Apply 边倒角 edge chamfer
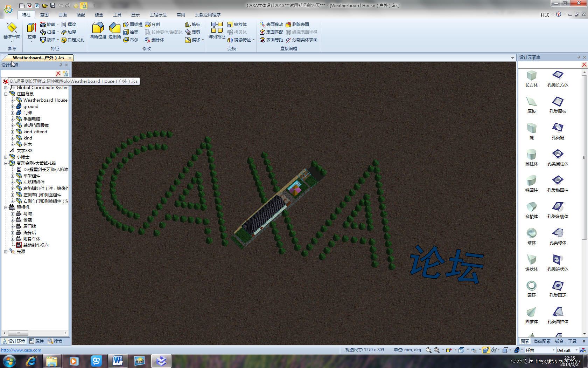 coord(114,30)
